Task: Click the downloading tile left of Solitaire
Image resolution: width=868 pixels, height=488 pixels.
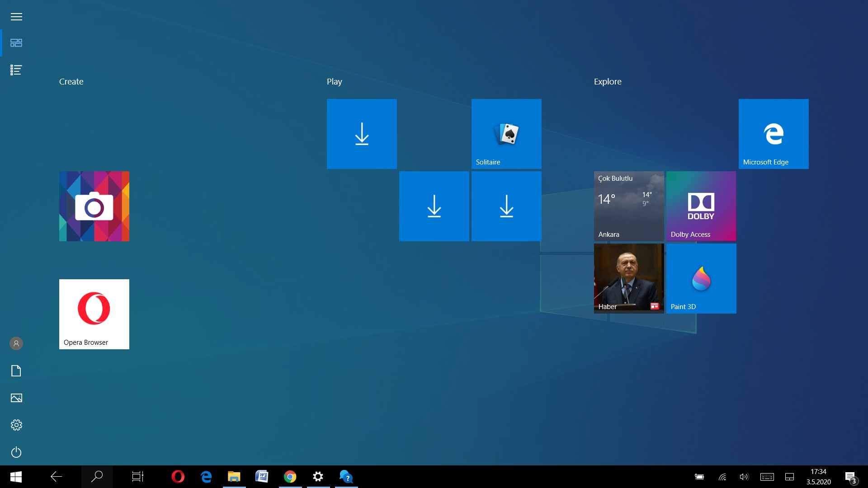Action: (362, 134)
